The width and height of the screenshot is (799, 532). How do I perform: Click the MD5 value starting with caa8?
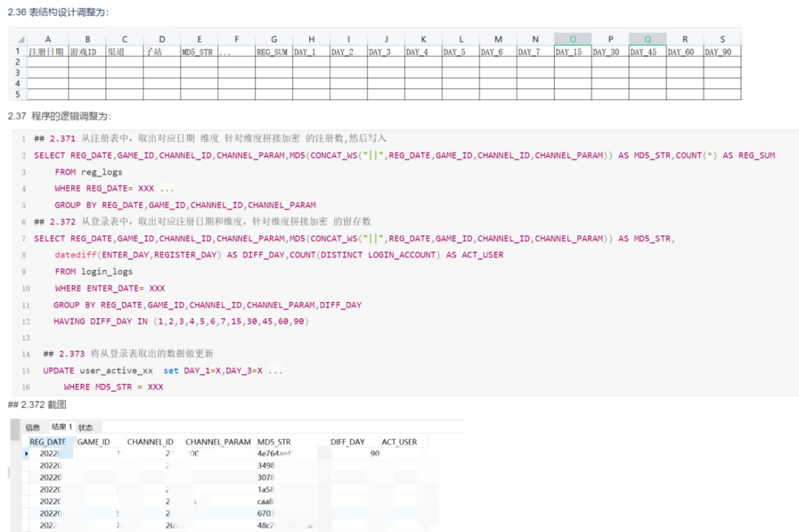(266, 502)
